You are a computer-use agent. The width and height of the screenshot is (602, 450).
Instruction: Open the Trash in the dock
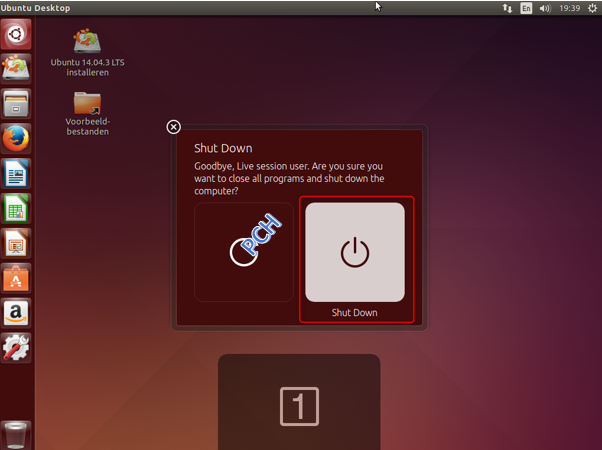(x=16, y=435)
